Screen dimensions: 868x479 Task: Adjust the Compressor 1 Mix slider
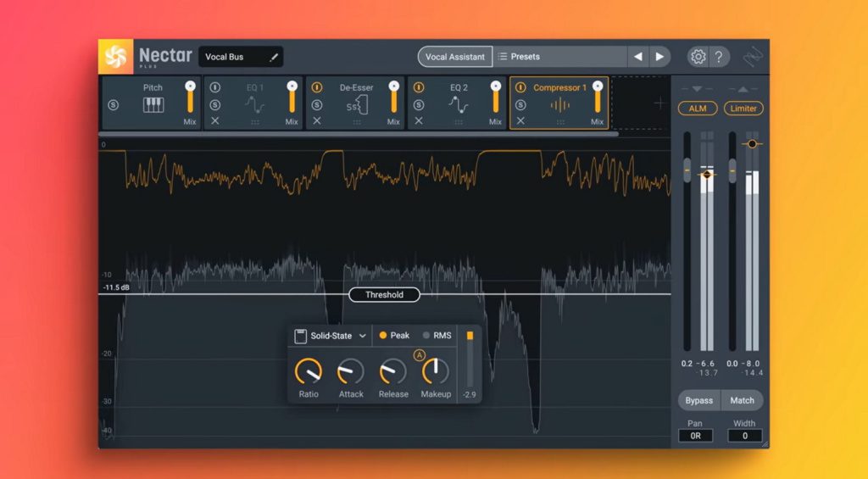point(598,97)
